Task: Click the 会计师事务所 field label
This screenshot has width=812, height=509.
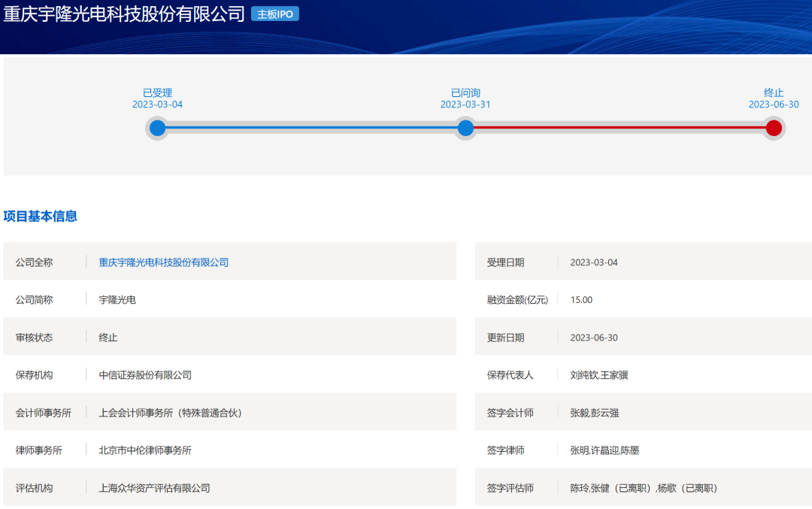Action: click(x=44, y=413)
